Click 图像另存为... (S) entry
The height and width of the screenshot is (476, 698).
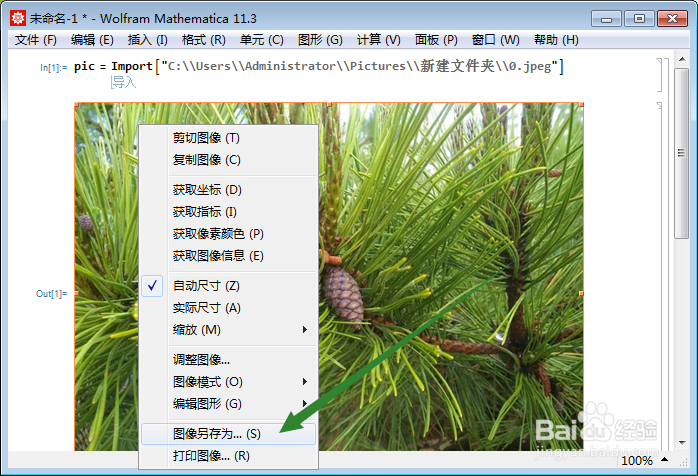click(x=229, y=434)
